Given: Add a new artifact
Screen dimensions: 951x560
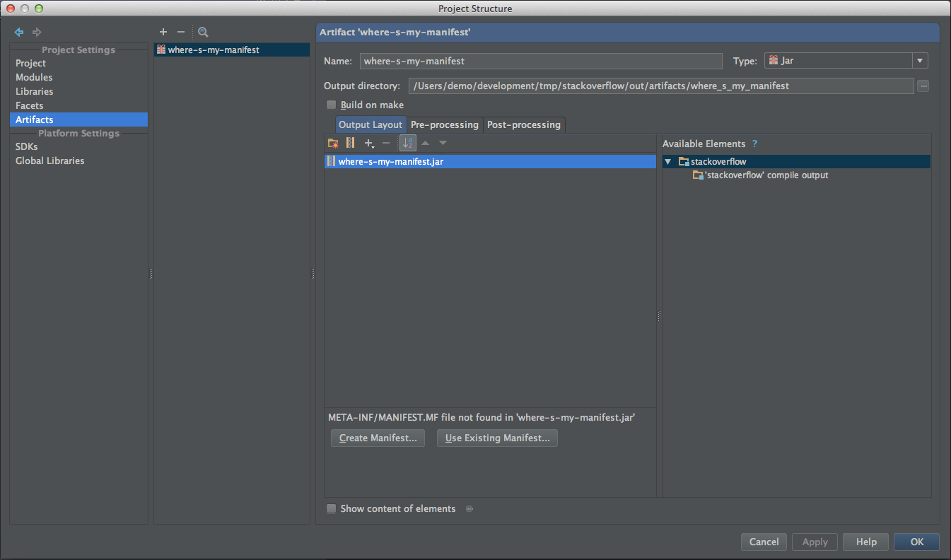Looking at the screenshot, I should tap(163, 32).
